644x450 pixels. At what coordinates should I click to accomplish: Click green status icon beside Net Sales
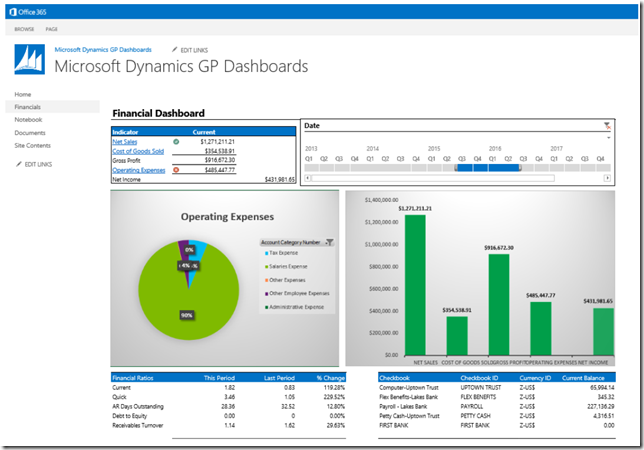pos(176,142)
